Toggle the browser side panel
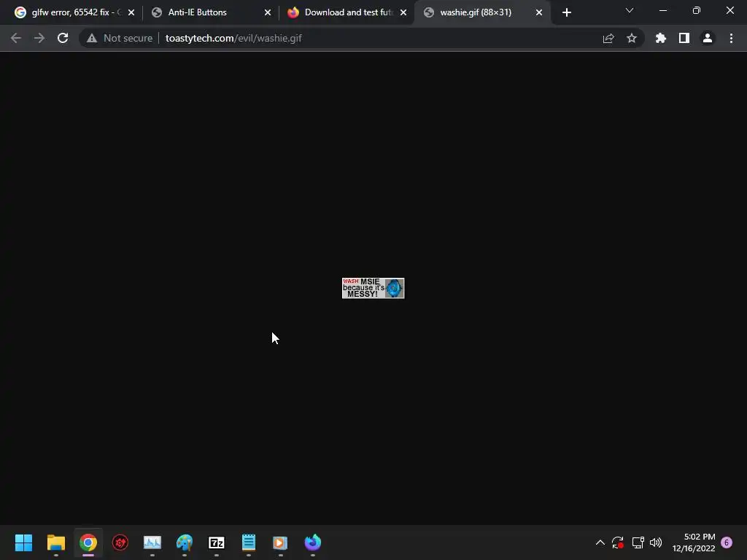The image size is (747, 560). (x=684, y=38)
